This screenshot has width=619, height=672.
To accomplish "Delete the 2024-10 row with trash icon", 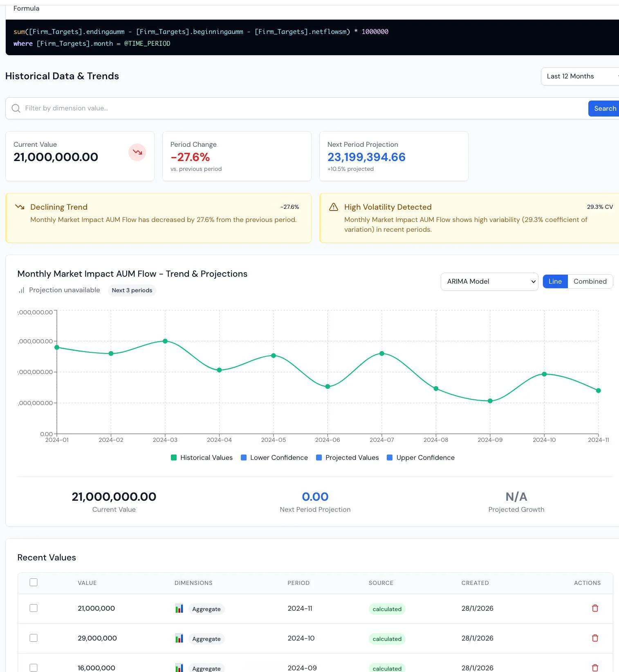I will point(595,638).
